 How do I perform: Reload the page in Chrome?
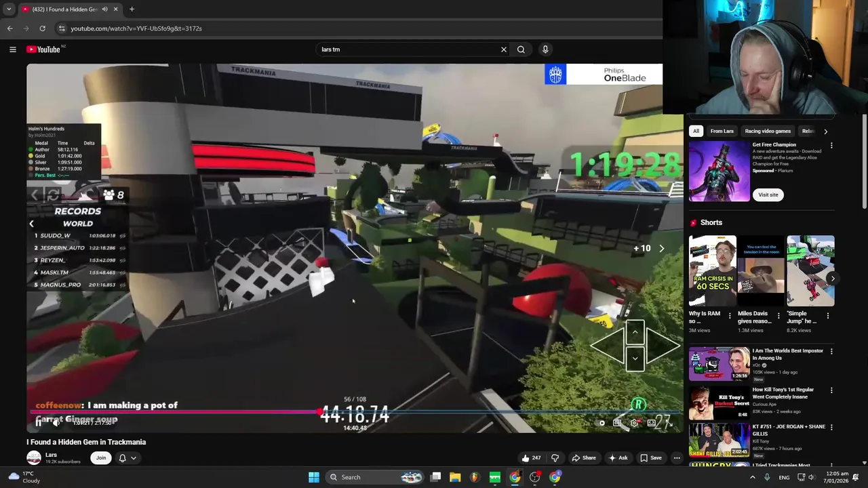pos(42,28)
